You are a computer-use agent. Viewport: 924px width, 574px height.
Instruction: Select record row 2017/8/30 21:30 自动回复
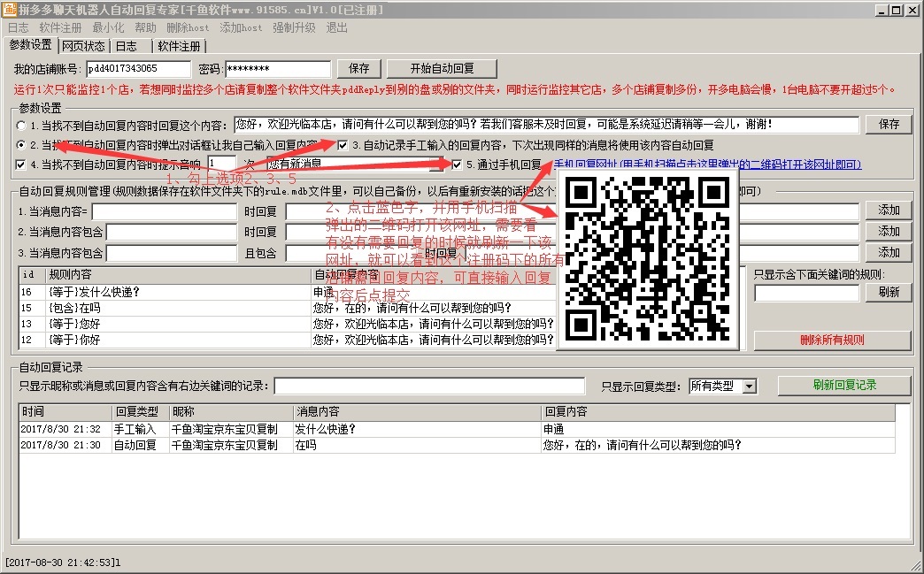coord(457,445)
